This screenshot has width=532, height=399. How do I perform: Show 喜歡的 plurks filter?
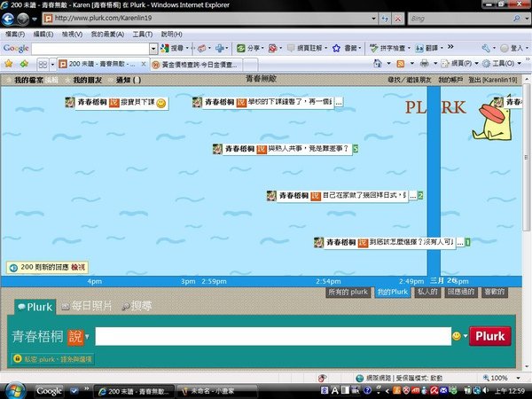[495, 292]
